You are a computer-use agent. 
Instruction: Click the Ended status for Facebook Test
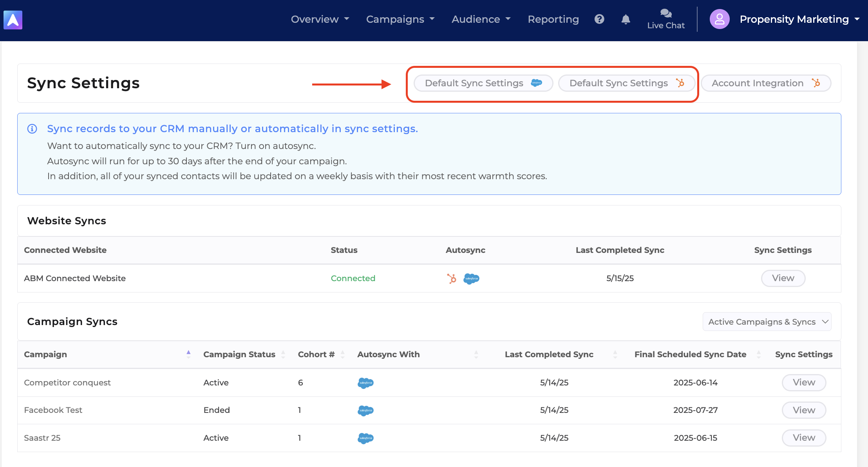click(217, 410)
